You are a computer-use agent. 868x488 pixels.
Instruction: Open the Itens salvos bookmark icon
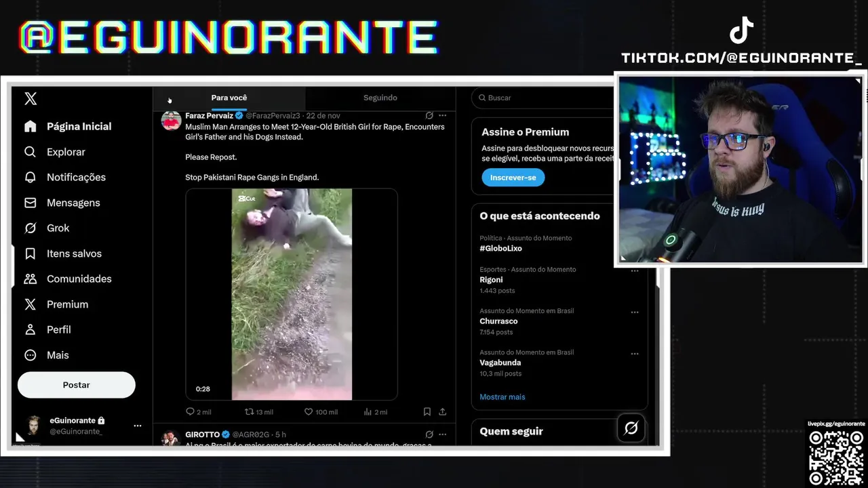point(30,253)
